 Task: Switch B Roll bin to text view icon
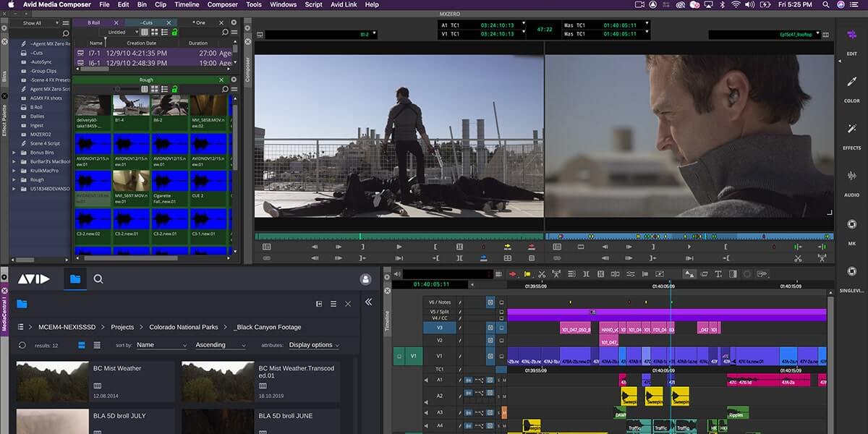[x=145, y=33]
